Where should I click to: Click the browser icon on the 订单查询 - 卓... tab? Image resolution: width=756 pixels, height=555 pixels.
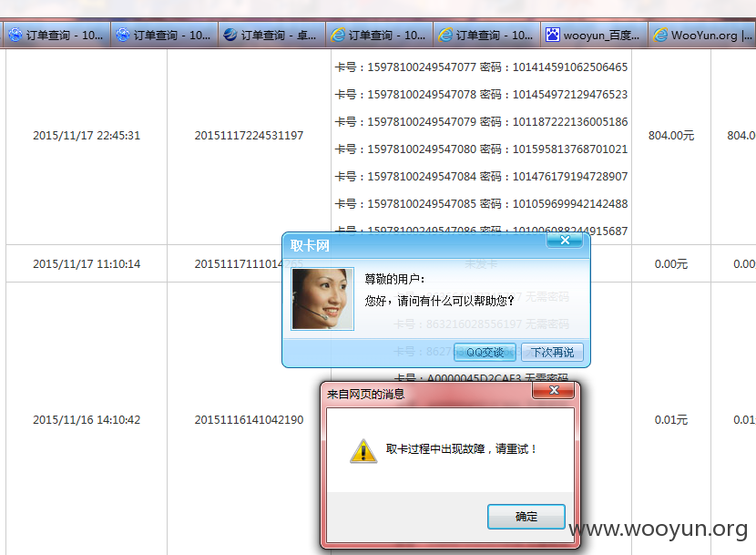tap(230, 35)
